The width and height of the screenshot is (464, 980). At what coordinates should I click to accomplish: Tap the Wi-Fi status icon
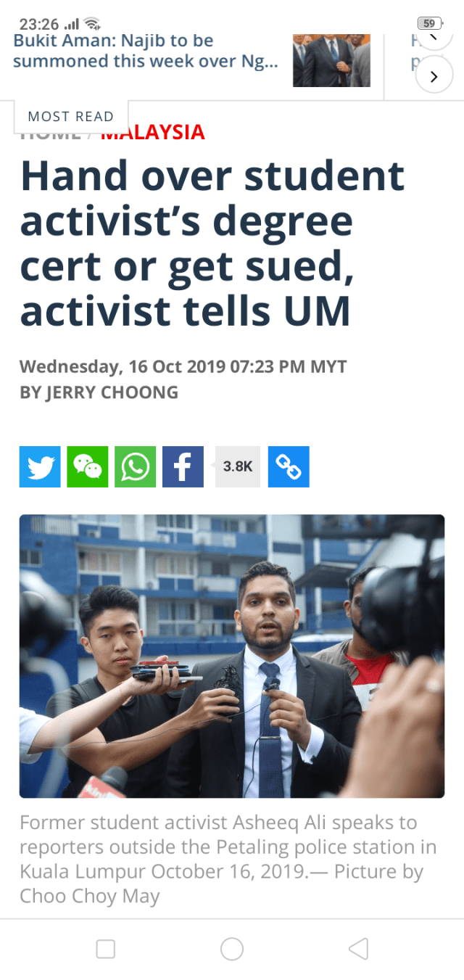pyautogui.click(x=91, y=23)
